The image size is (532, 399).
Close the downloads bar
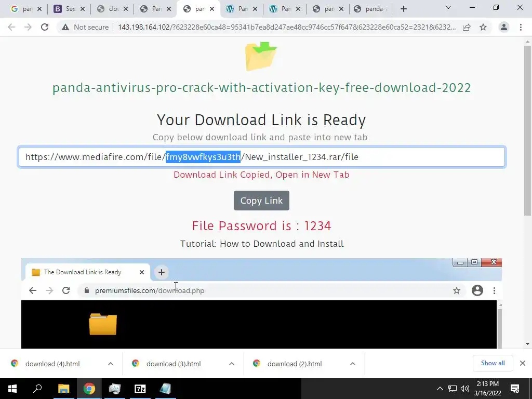pyautogui.click(x=523, y=363)
